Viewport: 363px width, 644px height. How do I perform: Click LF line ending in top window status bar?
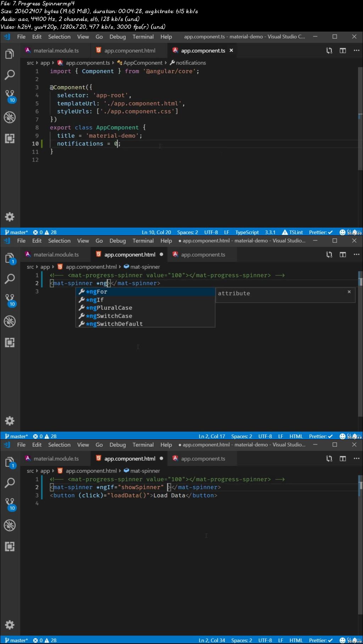(227, 232)
